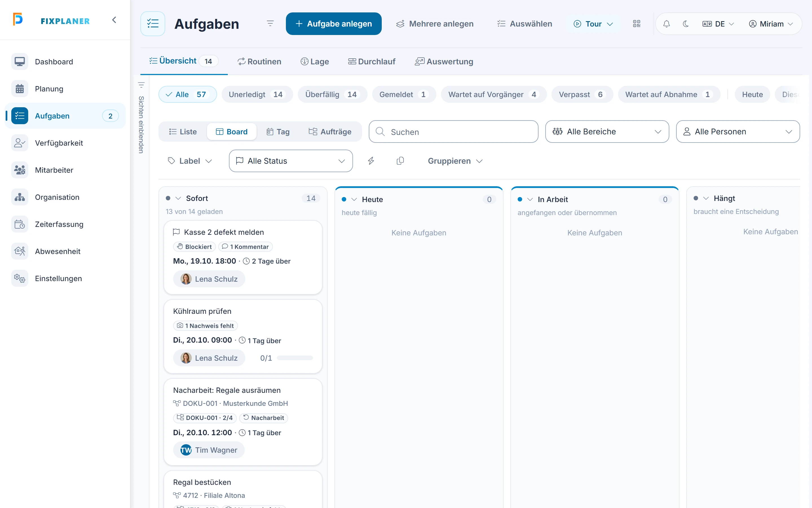
Task: Open Planung calendar in the sidebar
Action: coord(65,89)
